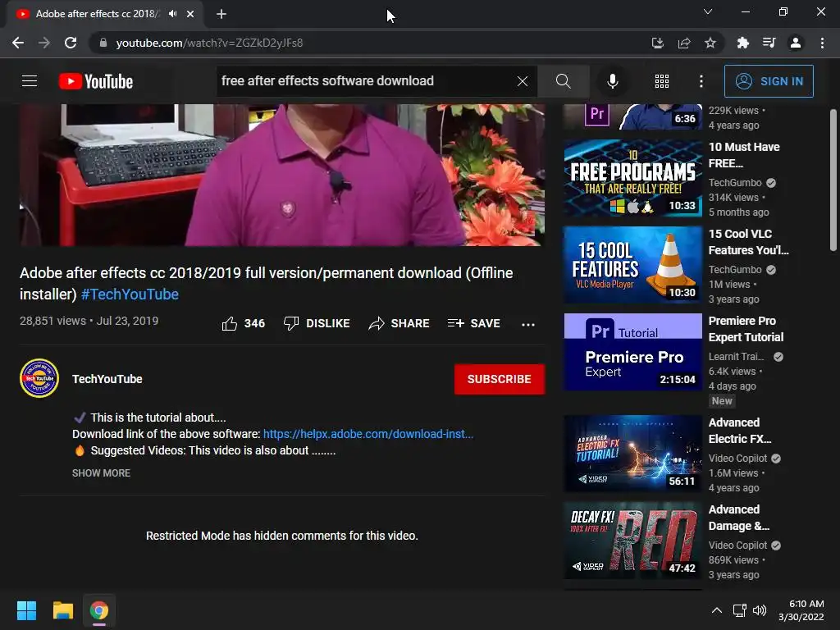Open the 6:36 Premiere video thumbnail
This screenshot has width=840, height=630.
tap(632, 116)
